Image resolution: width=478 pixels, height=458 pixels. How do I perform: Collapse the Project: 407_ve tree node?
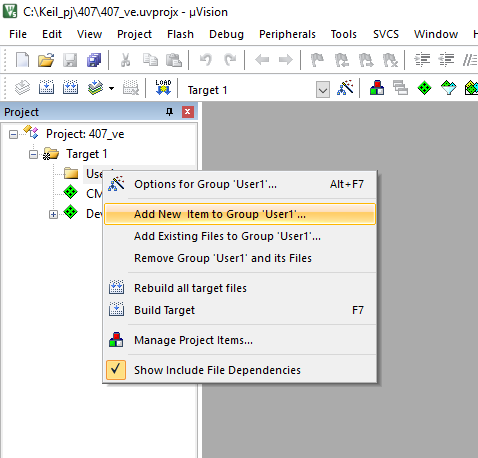tap(13, 135)
